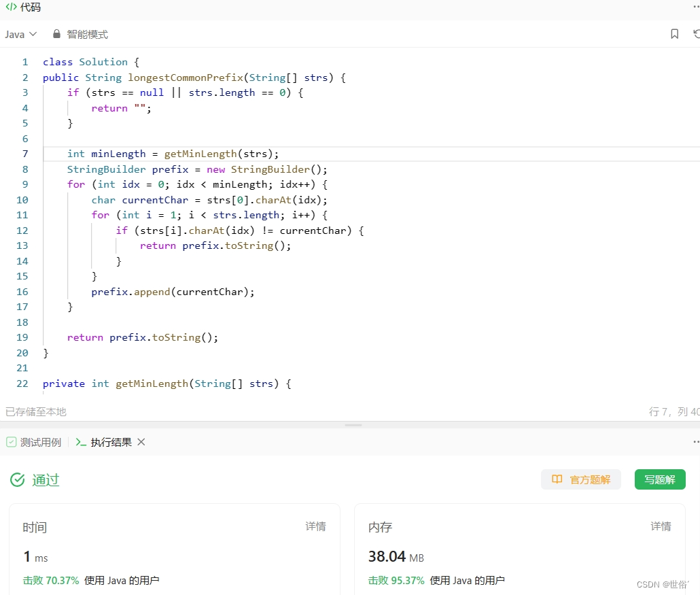Click the lock icon beside 智能模式
Screen dimensions: 700x595
pyautogui.click(x=56, y=34)
